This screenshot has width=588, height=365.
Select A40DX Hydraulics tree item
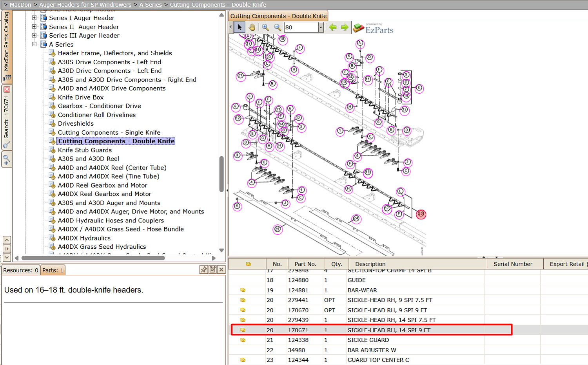pos(84,238)
